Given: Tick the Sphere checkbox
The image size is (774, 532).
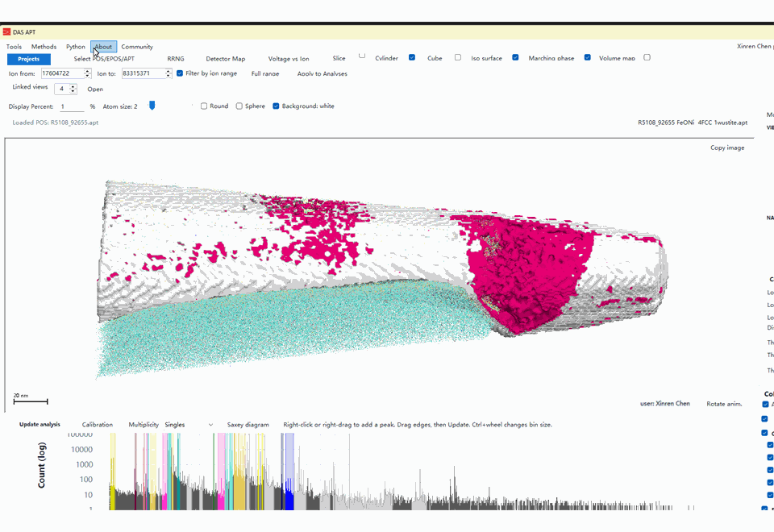Looking at the screenshot, I should click(x=239, y=106).
